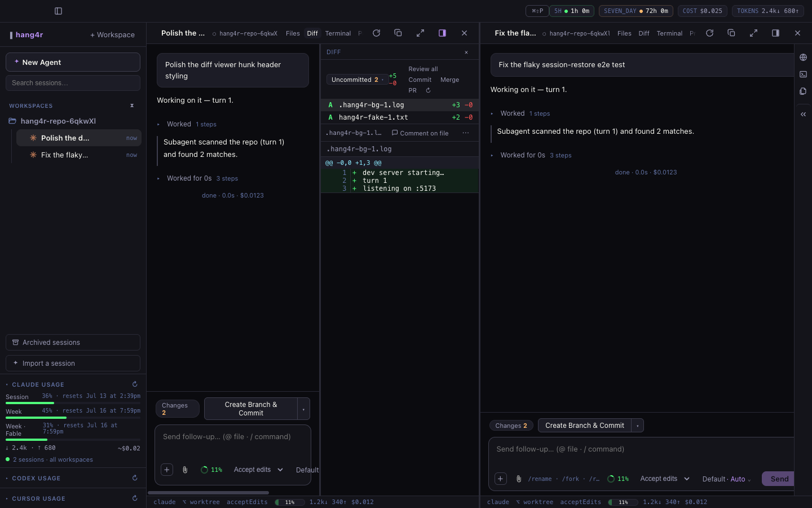
Task: Refresh the Fix the flaky session pane
Action: click(x=709, y=33)
